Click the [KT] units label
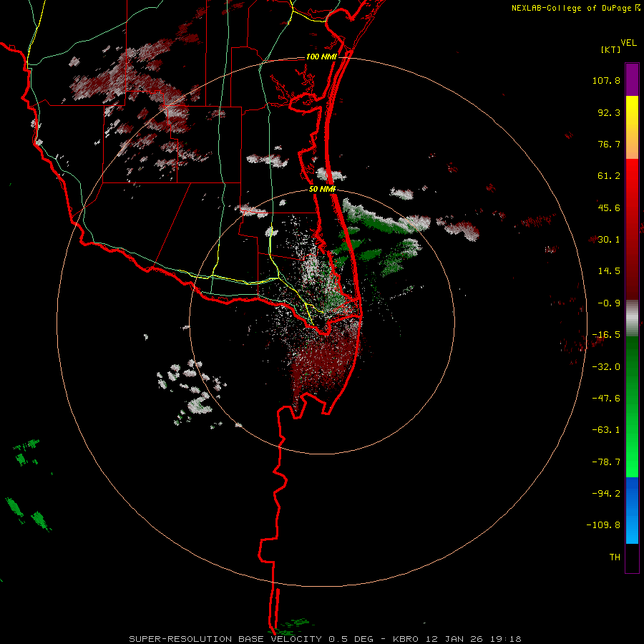Image resolution: width=644 pixels, height=644 pixels. point(611,49)
